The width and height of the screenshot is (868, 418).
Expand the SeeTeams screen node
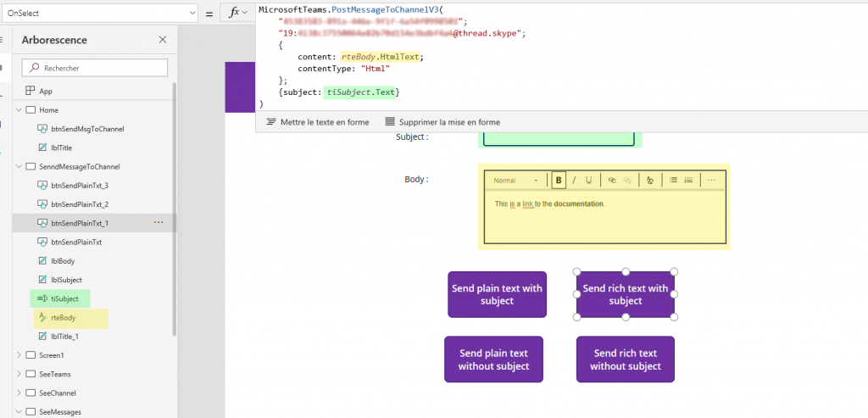pos(19,374)
